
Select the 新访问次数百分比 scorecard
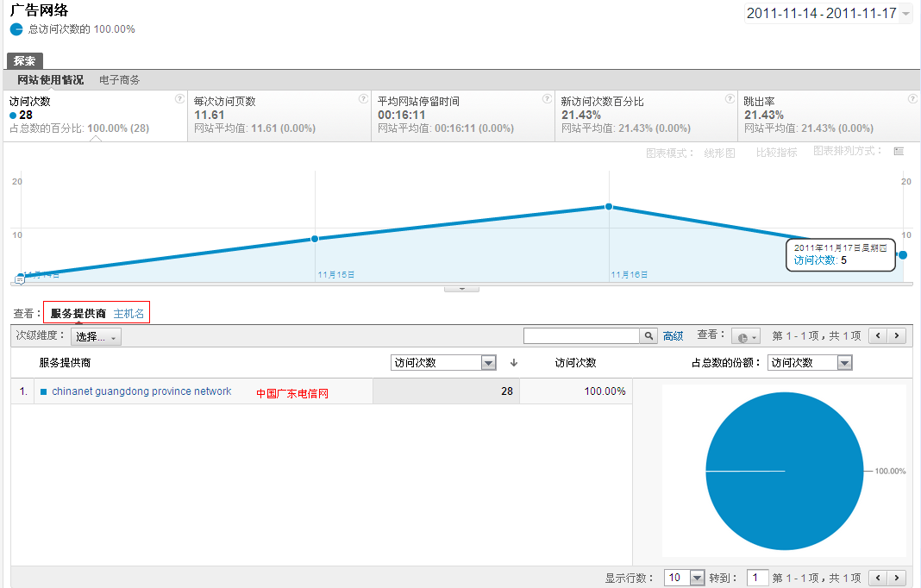tap(646, 116)
